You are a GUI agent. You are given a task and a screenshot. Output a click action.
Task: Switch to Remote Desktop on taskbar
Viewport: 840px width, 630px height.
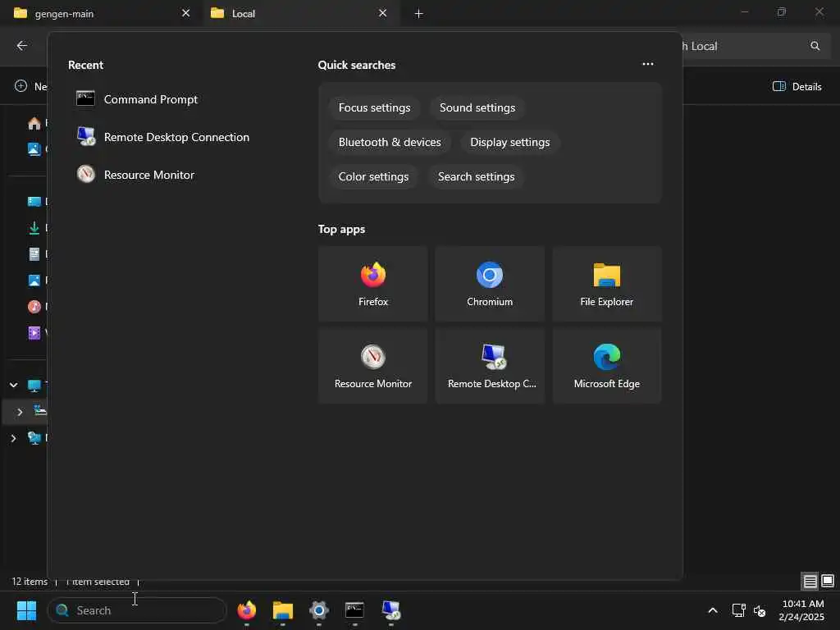[391, 610]
